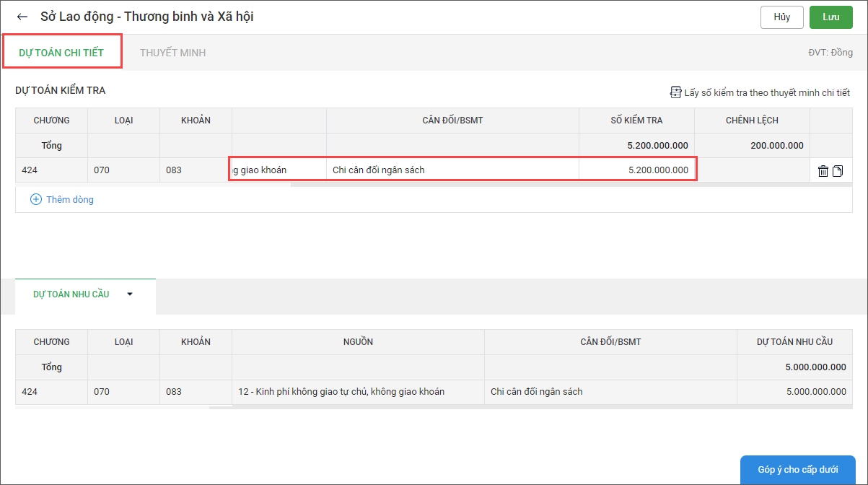This screenshot has height=485, width=868.
Task: Select the DỰ TOÁN CHI TIẾT tab
Action: pos(61,53)
